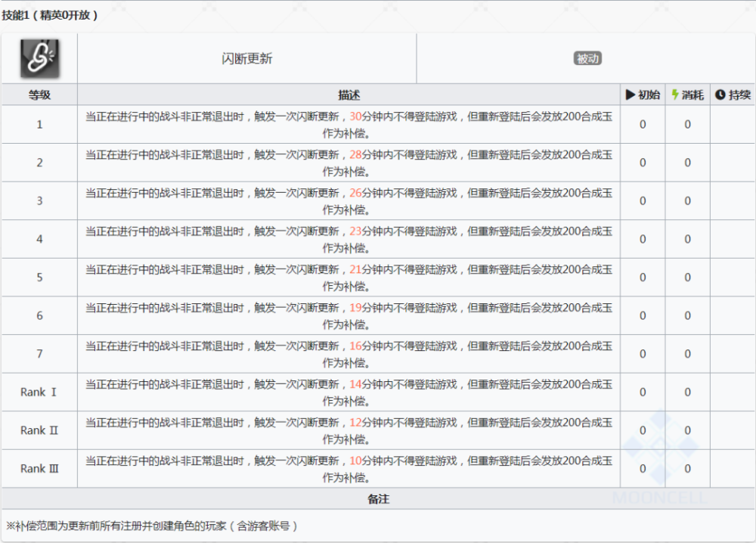Click the red 30 minutes value

pos(355,116)
